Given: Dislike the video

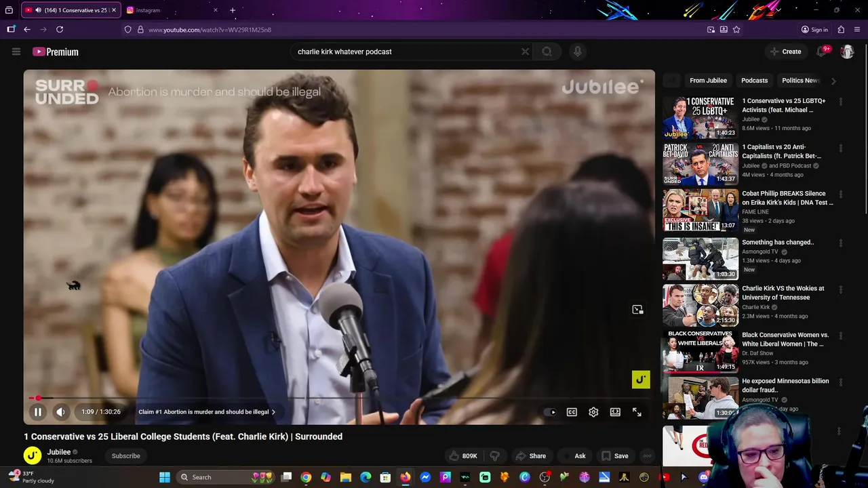Looking at the screenshot, I should [x=495, y=456].
